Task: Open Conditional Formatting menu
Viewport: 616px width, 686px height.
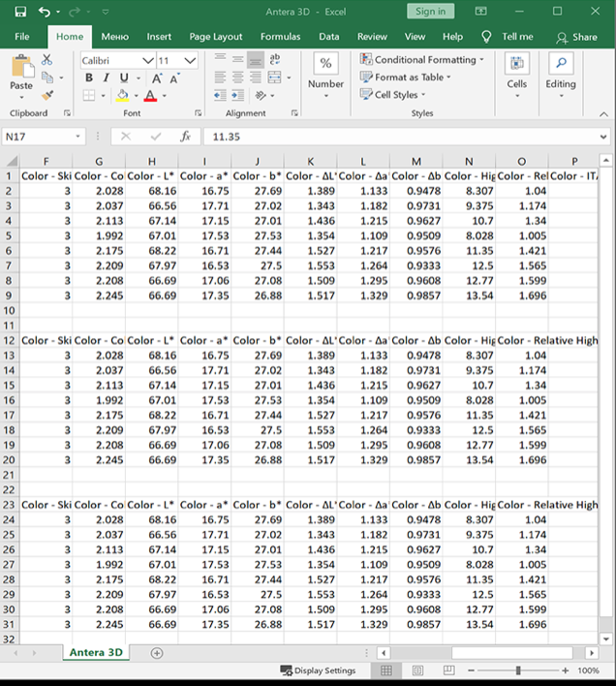Action: 422,59
